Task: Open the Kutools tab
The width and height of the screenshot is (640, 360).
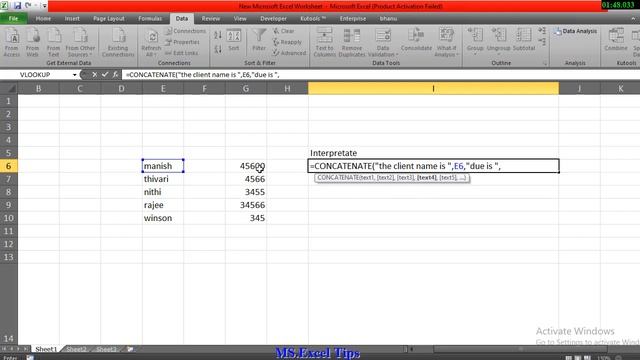Action: pos(313,18)
